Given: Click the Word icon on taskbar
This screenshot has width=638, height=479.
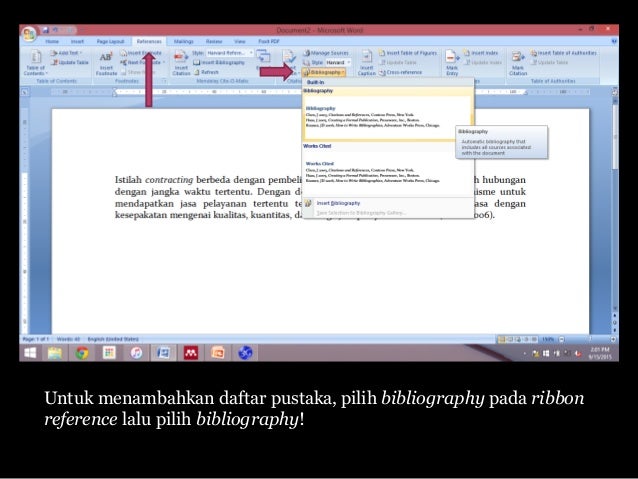Looking at the screenshot, I should click(164, 353).
